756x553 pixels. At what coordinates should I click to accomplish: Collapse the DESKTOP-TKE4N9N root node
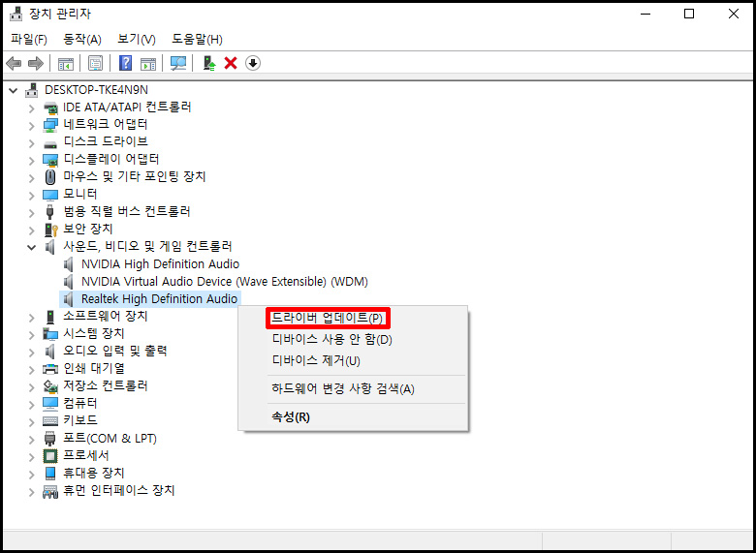[x=14, y=90]
